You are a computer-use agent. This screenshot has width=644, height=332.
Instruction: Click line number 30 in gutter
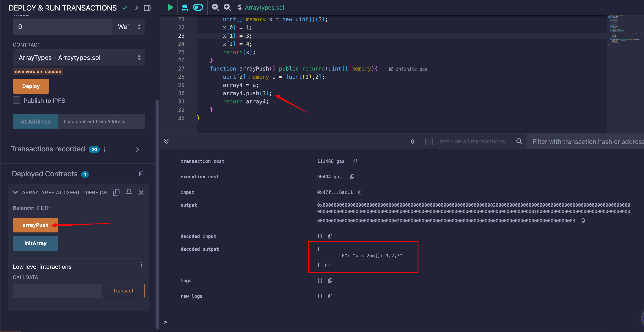[x=181, y=93]
